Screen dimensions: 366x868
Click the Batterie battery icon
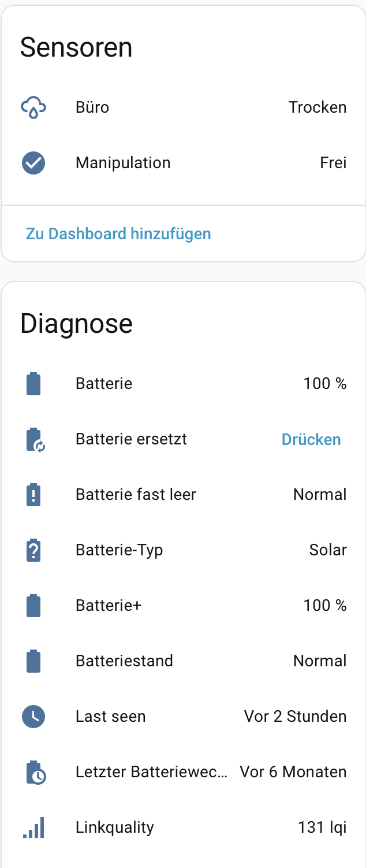[x=33, y=384]
